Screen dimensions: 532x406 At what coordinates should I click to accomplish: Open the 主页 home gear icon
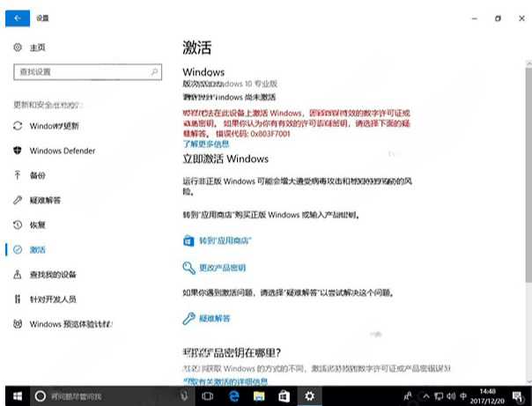pos(18,48)
